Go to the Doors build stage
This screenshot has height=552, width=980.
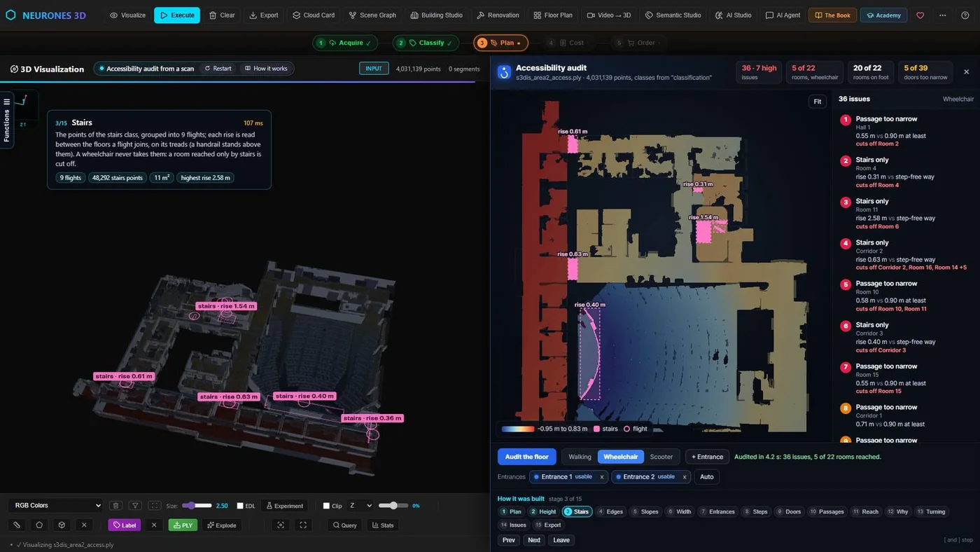(788, 511)
